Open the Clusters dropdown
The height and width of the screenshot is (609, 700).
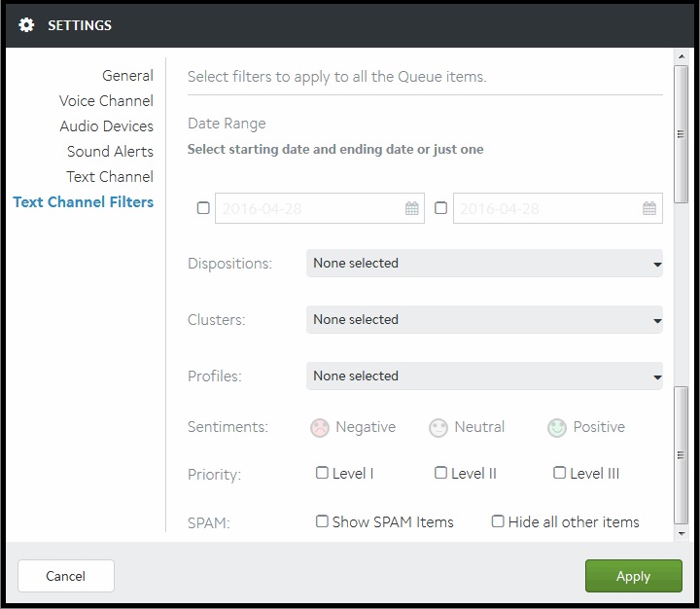(x=484, y=319)
